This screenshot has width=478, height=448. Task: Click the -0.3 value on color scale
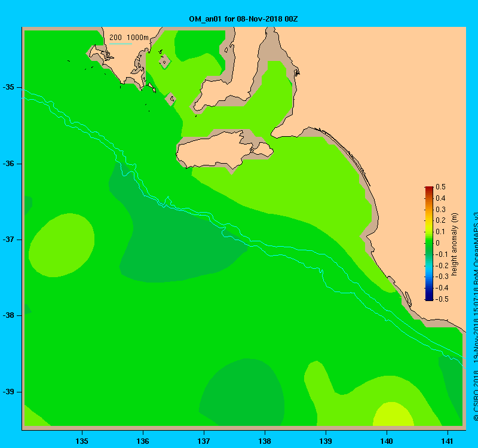442,277
